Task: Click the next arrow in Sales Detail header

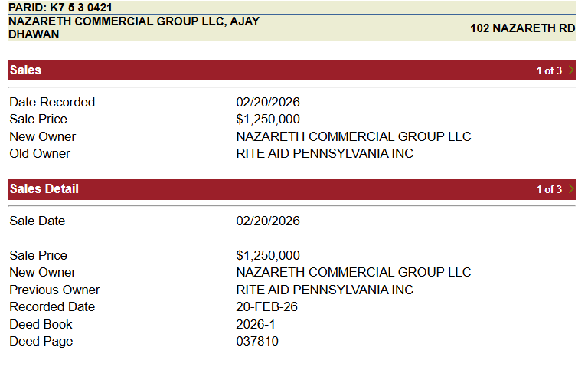Action: 571,189
